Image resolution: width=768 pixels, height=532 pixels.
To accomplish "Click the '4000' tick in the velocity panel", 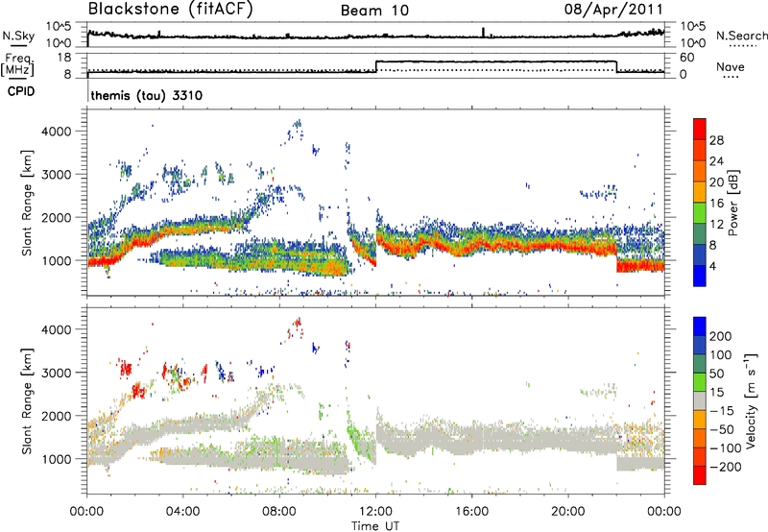I will tap(57, 329).
